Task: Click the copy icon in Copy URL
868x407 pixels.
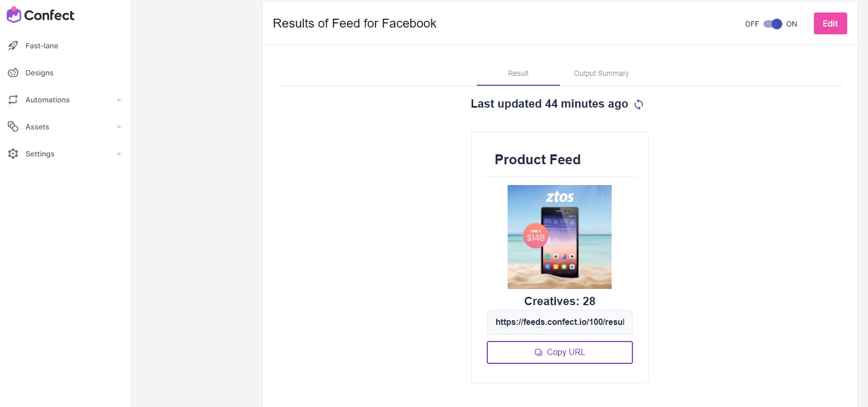Action: pyautogui.click(x=538, y=352)
